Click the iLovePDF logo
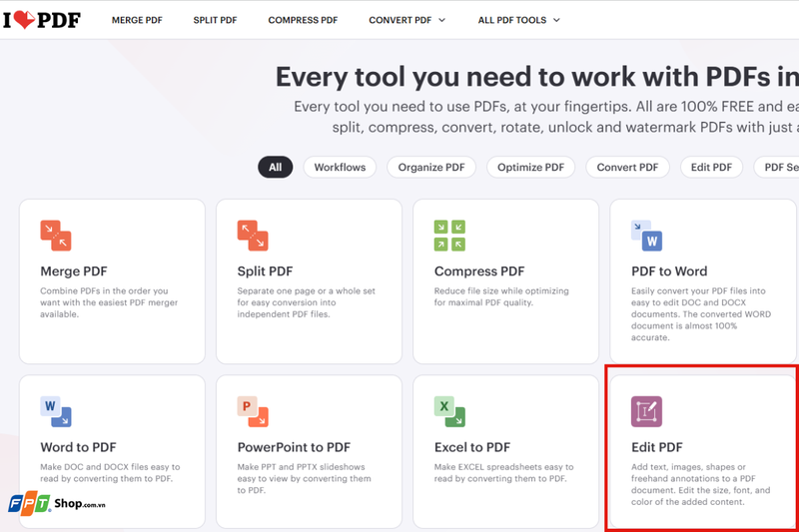 click(42, 20)
